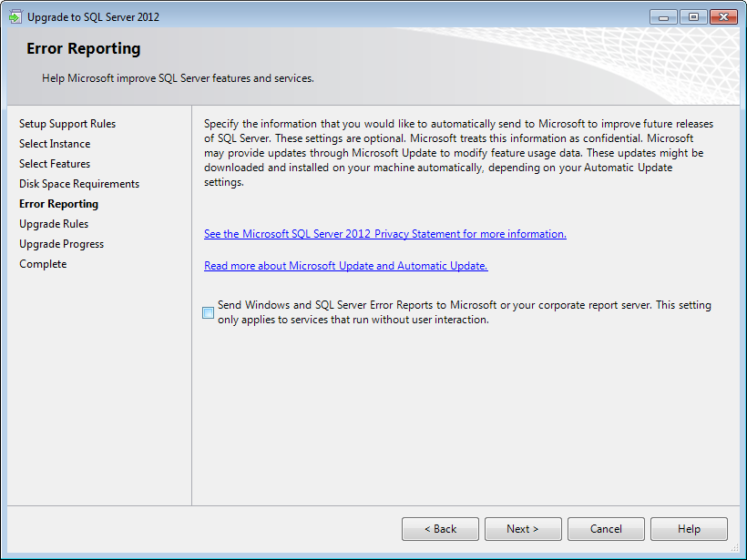Select the Upgrade Rules step
This screenshot has width=747, height=560.
(54, 224)
